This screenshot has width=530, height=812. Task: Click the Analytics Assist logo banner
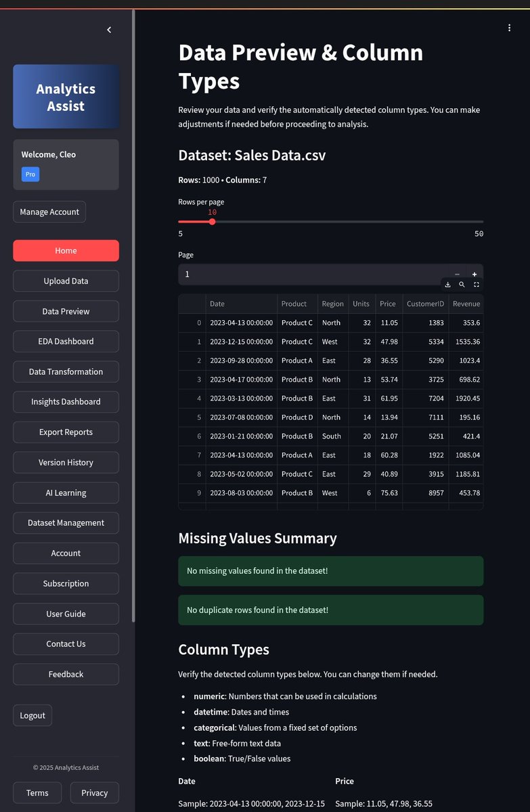click(x=66, y=97)
